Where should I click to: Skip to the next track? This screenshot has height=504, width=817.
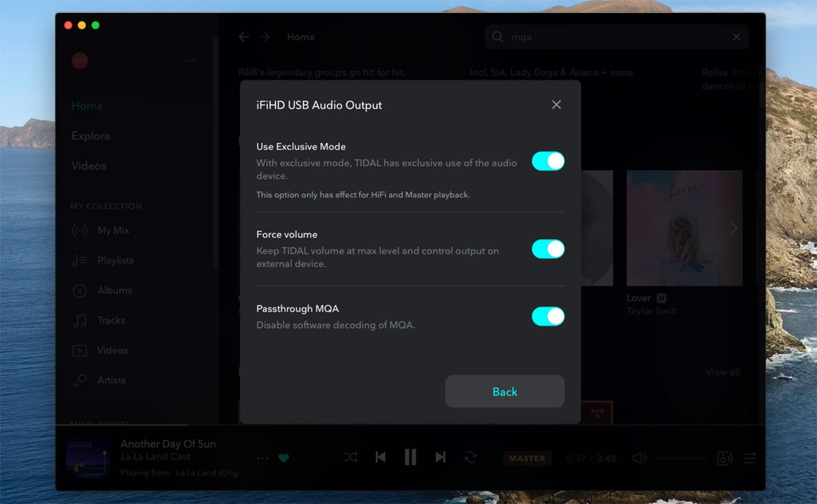tap(440, 458)
